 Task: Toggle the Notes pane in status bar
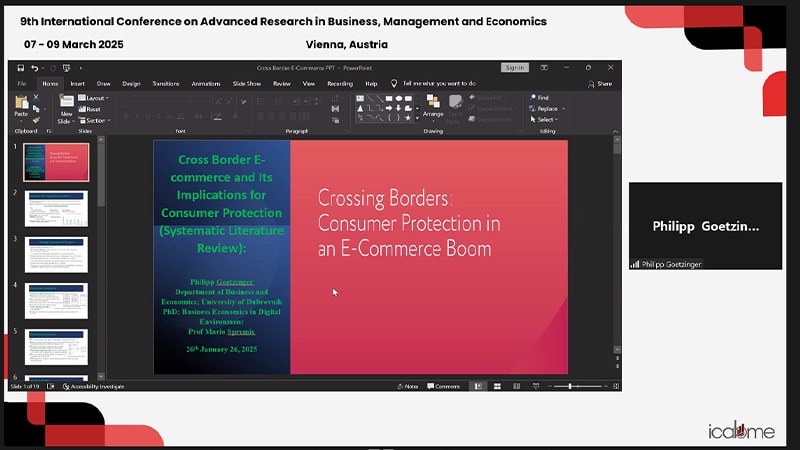pyautogui.click(x=408, y=386)
